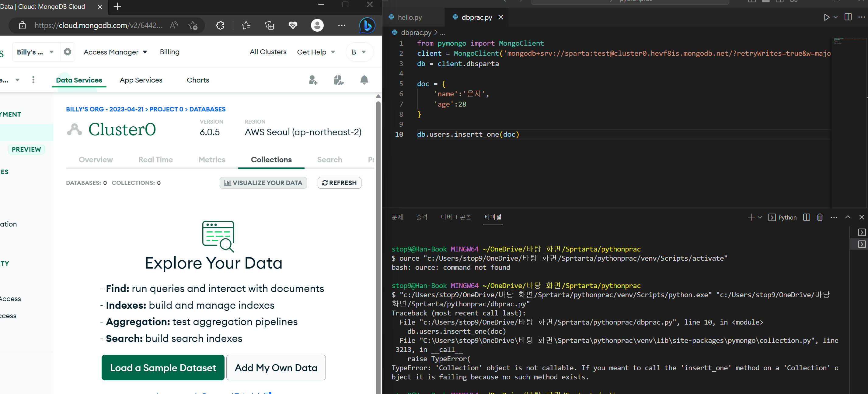The width and height of the screenshot is (868, 394).
Task: Switch to the Charts tab
Action: point(198,80)
